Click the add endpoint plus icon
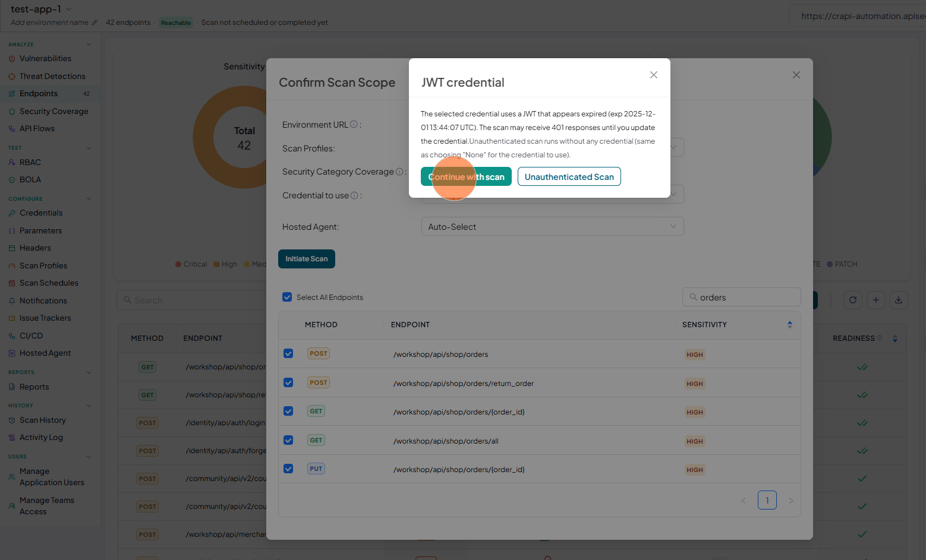 (x=876, y=300)
